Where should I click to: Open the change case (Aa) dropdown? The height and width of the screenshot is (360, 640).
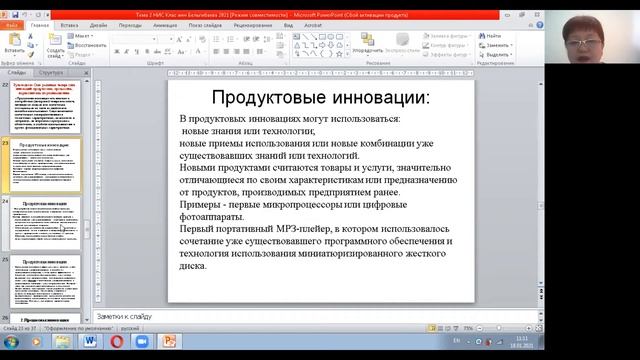coord(182,52)
